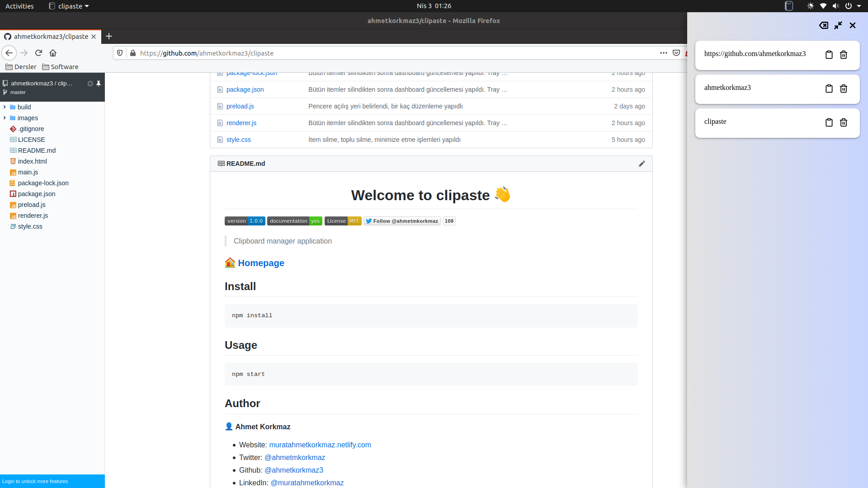This screenshot has width=868, height=488.
Task: Open the preload.js commit message link
Action: coord(385,106)
